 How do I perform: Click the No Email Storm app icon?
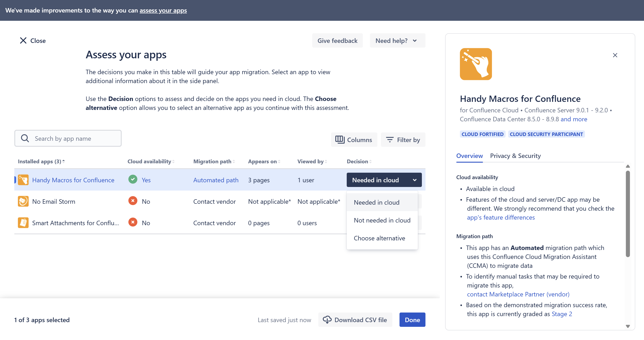23,201
